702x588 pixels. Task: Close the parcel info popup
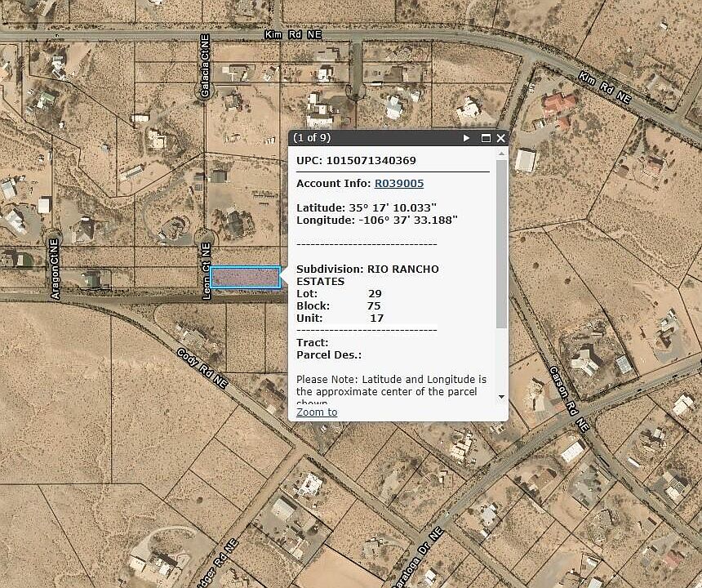pyautogui.click(x=501, y=138)
